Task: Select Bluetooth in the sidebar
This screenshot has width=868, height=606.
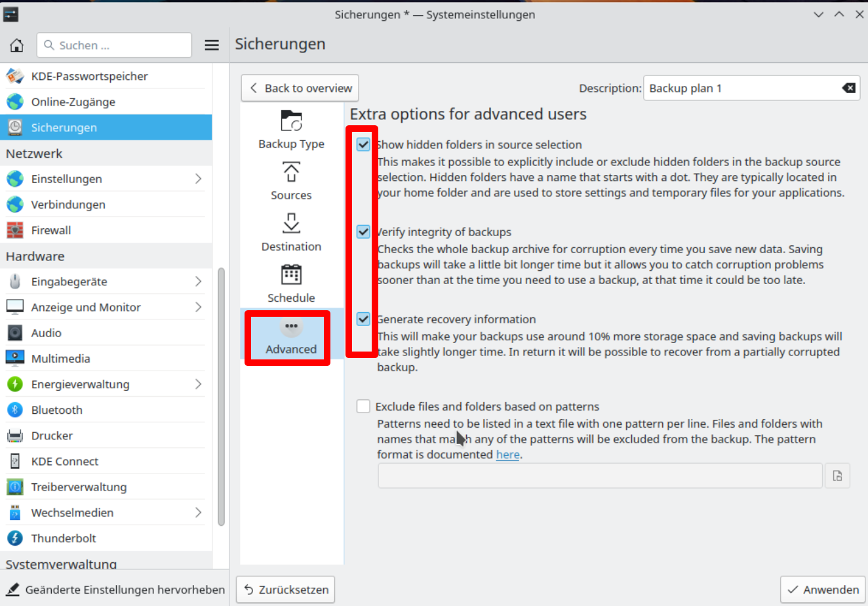Action: coord(57,410)
